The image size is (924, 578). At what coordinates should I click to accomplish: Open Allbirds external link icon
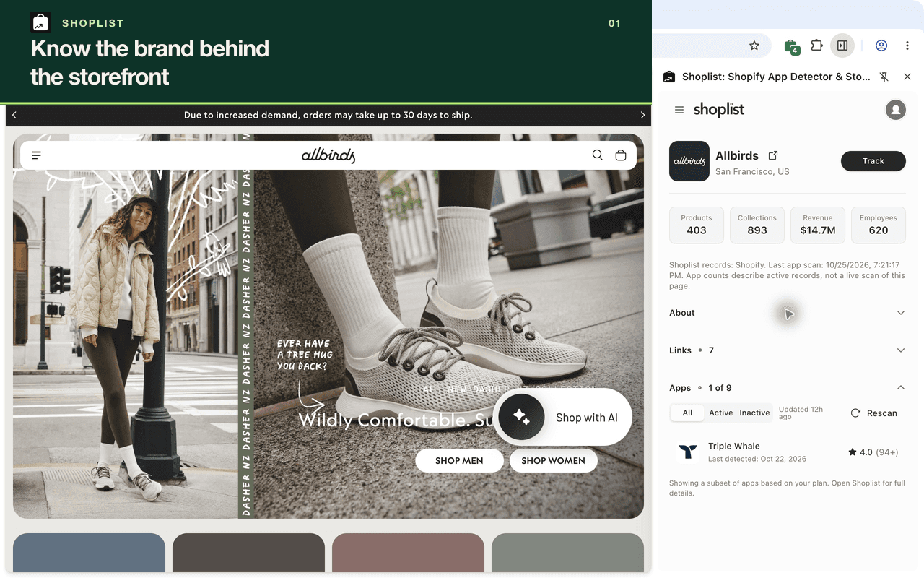tap(773, 155)
